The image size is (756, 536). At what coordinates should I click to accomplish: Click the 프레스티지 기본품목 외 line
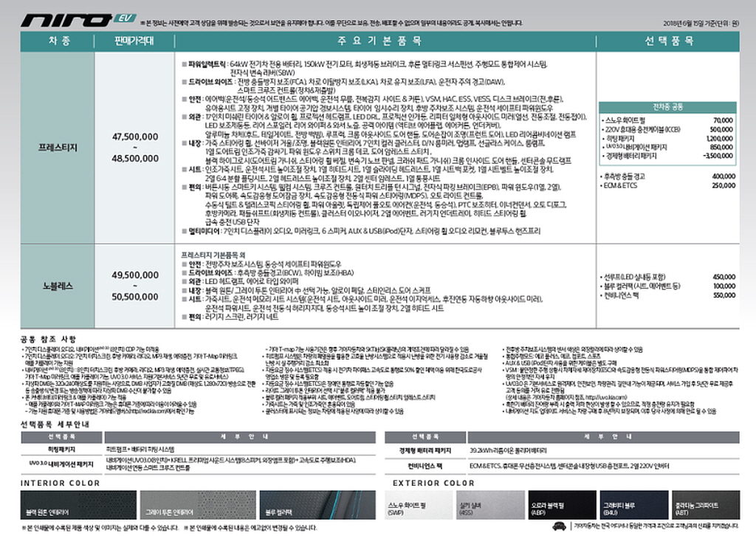coord(213,255)
